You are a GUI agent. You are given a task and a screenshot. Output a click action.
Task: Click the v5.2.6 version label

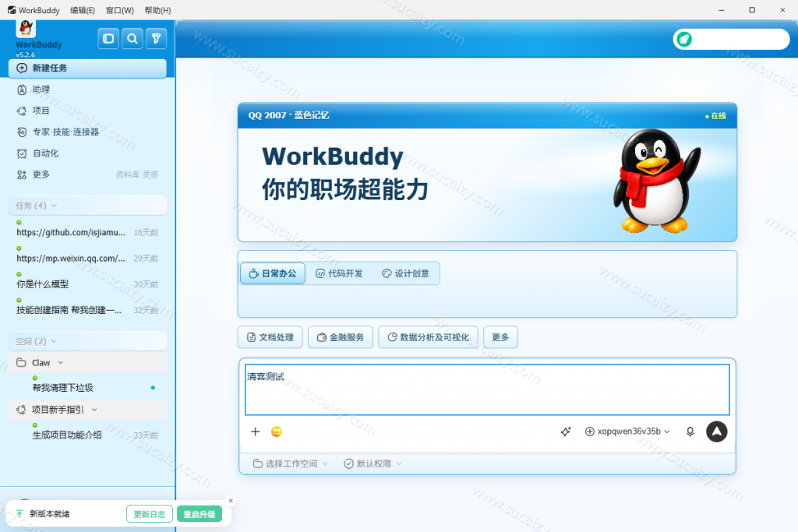point(26,55)
